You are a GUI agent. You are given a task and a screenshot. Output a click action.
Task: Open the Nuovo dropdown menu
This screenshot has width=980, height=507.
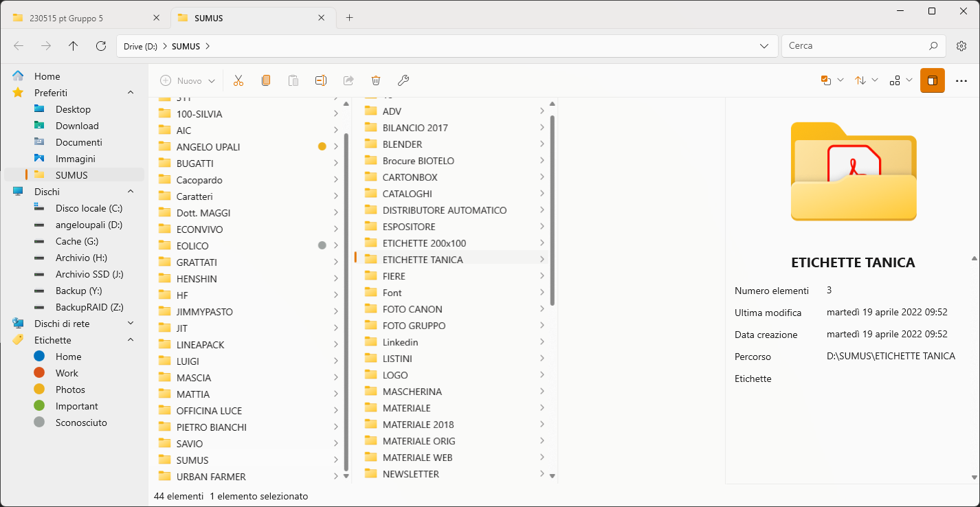tap(187, 80)
